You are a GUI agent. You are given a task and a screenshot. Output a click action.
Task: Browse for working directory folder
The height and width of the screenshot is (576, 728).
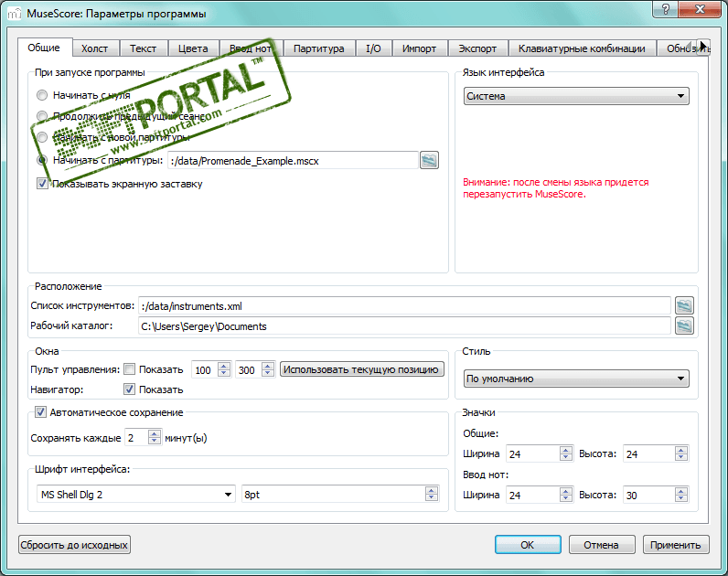(x=684, y=325)
